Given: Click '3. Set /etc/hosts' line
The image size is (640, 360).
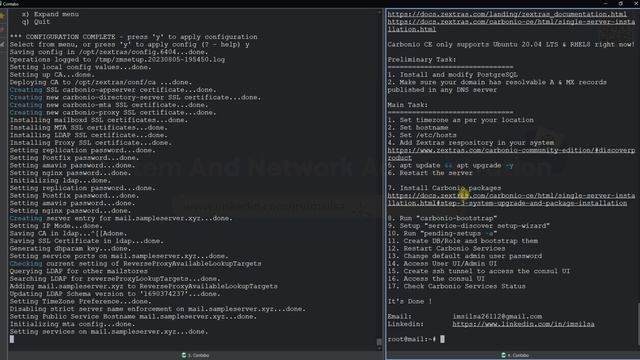Looking at the screenshot, I should [422, 135].
